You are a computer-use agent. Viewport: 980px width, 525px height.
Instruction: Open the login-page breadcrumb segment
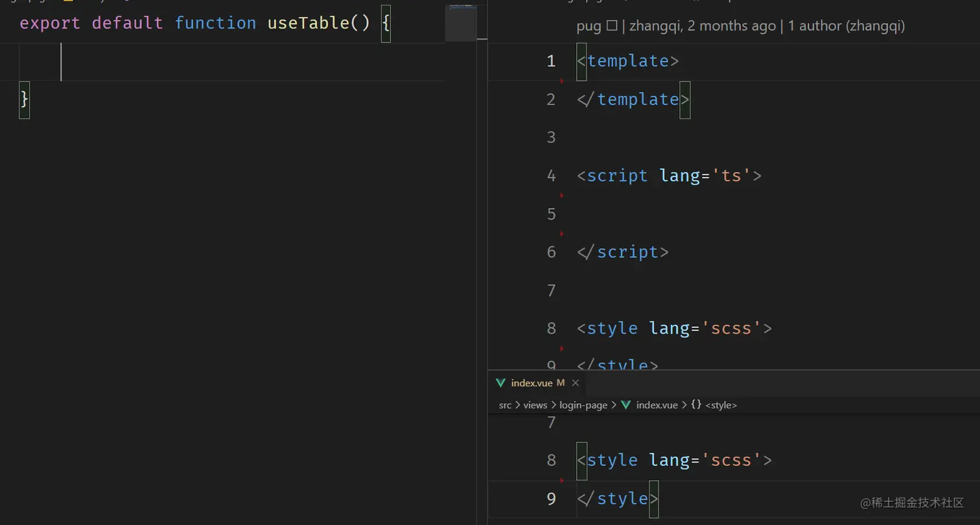pyautogui.click(x=583, y=405)
